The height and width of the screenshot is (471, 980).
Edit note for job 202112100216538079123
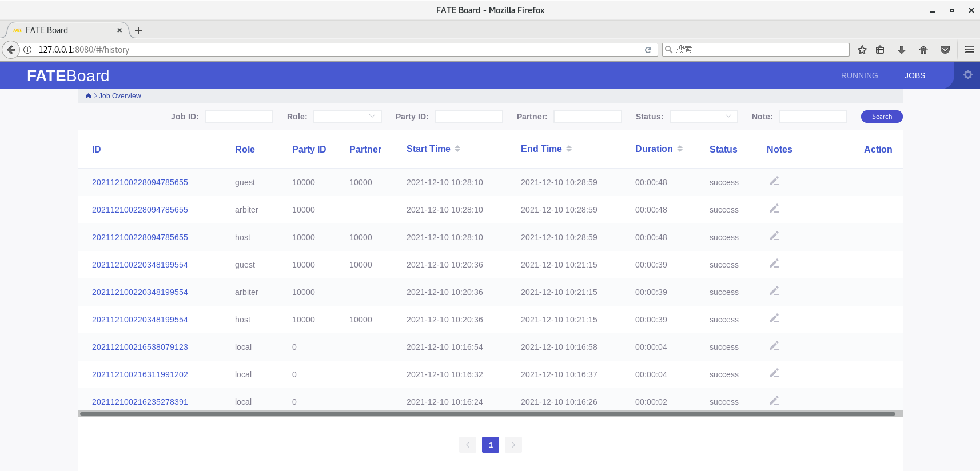[774, 346]
